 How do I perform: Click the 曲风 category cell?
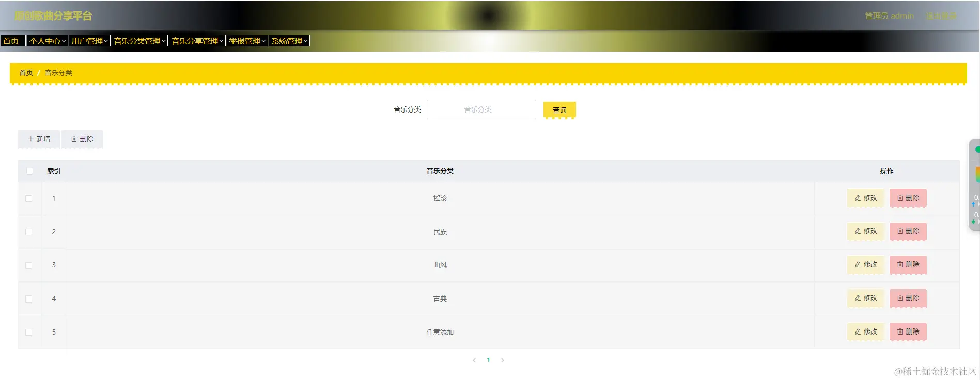tap(440, 265)
